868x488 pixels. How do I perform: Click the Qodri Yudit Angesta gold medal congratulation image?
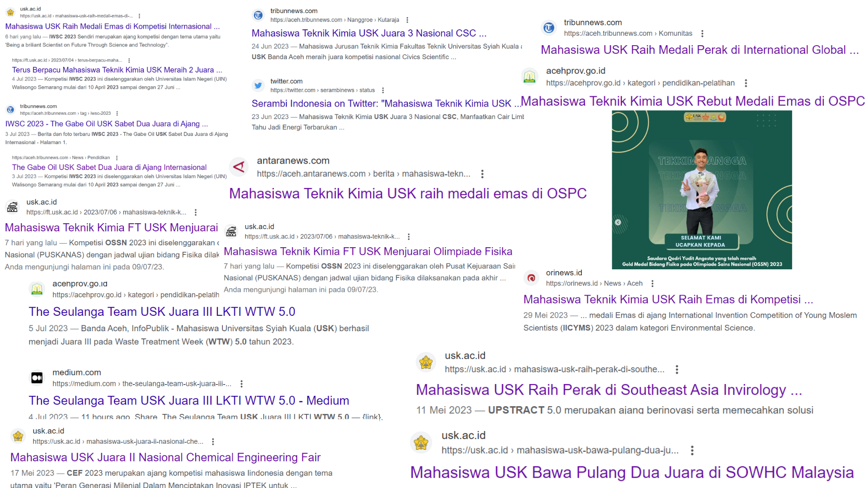pyautogui.click(x=702, y=190)
